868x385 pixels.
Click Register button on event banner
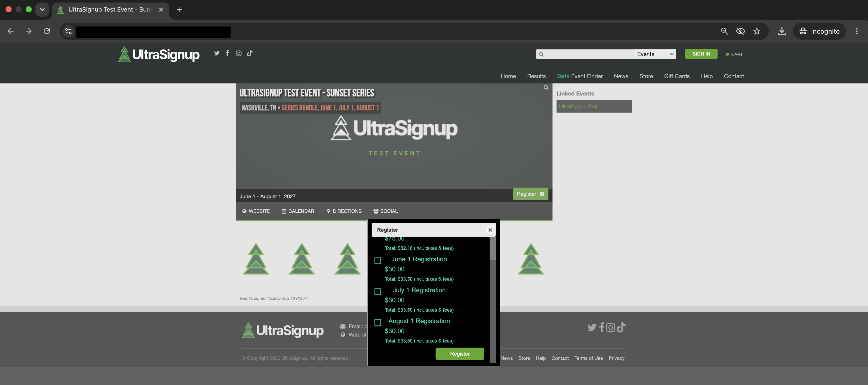click(x=530, y=194)
